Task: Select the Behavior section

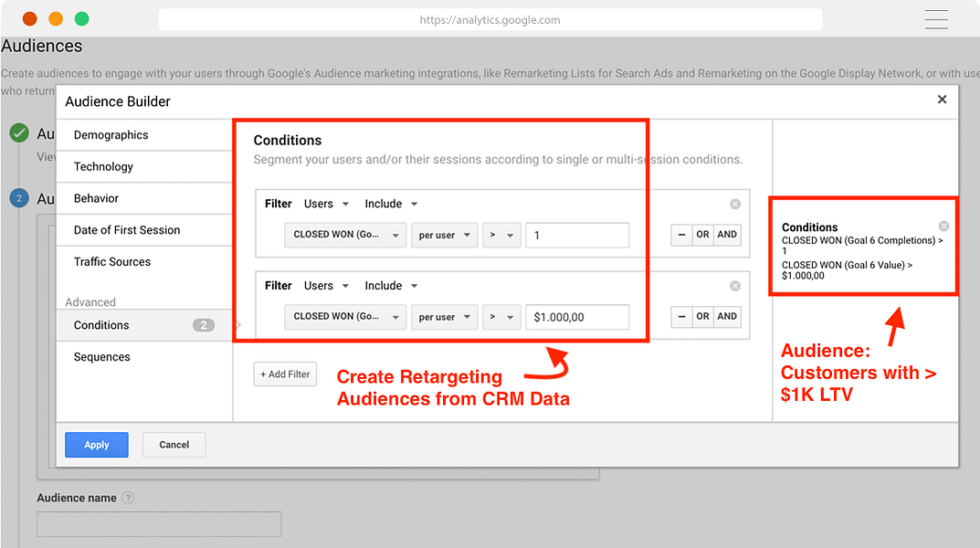Action: tap(144, 198)
